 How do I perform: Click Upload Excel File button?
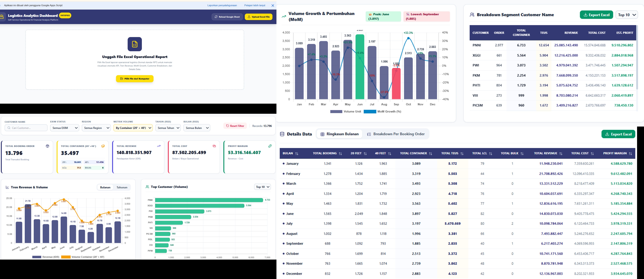point(259,17)
